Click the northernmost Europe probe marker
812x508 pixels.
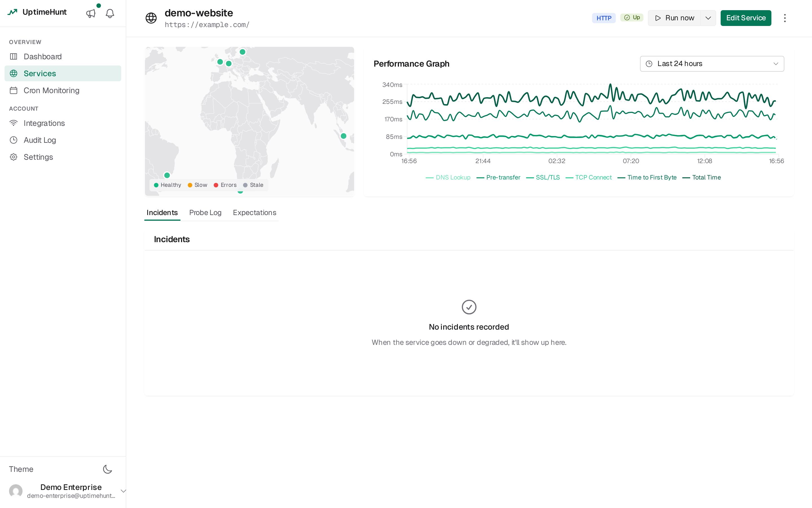(x=242, y=52)
